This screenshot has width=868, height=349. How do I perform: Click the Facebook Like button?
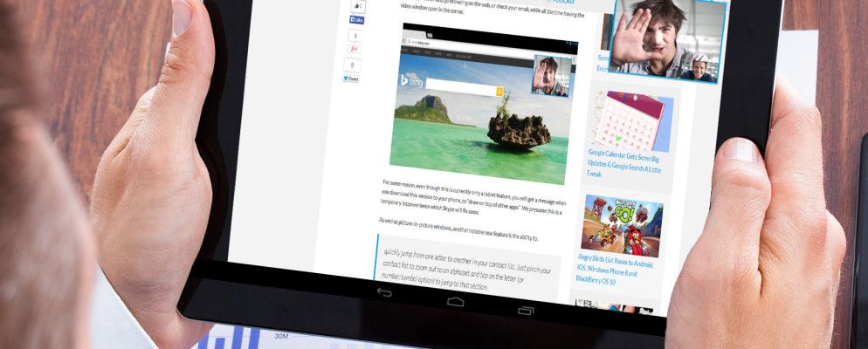[357, 20]
